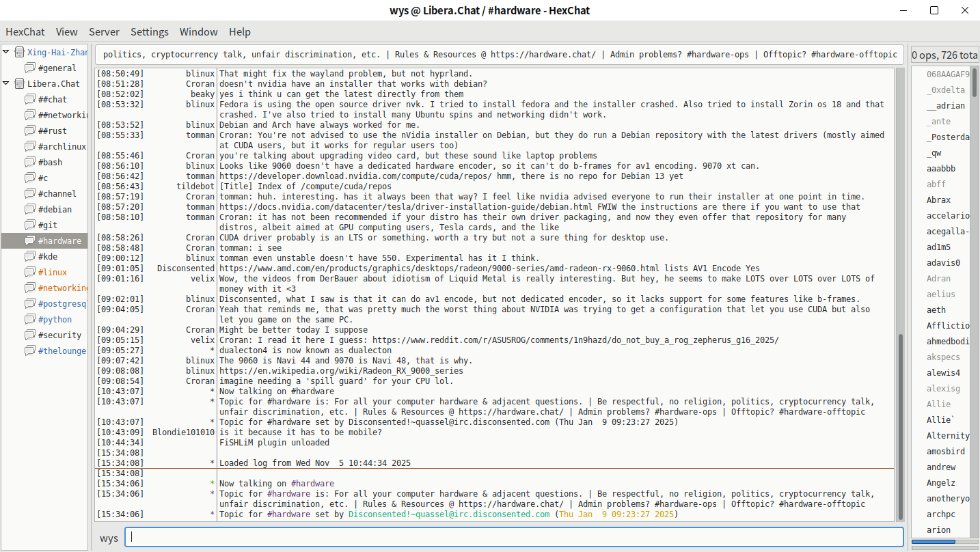
Task: Select user Abrax in the user list
Action: 939,199
